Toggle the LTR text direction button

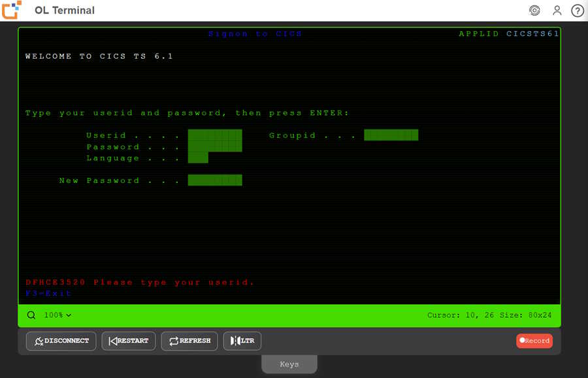click(242, 341)
